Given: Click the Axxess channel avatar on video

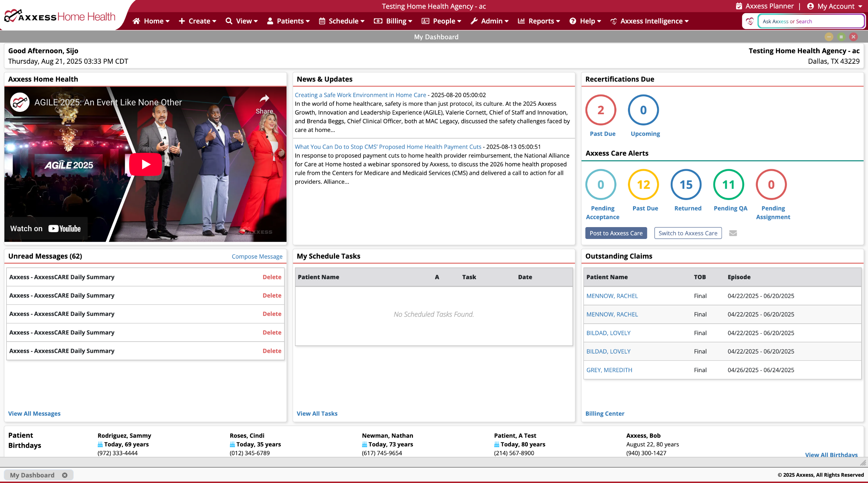Looking at the screenshot, I should click(20, 102).
